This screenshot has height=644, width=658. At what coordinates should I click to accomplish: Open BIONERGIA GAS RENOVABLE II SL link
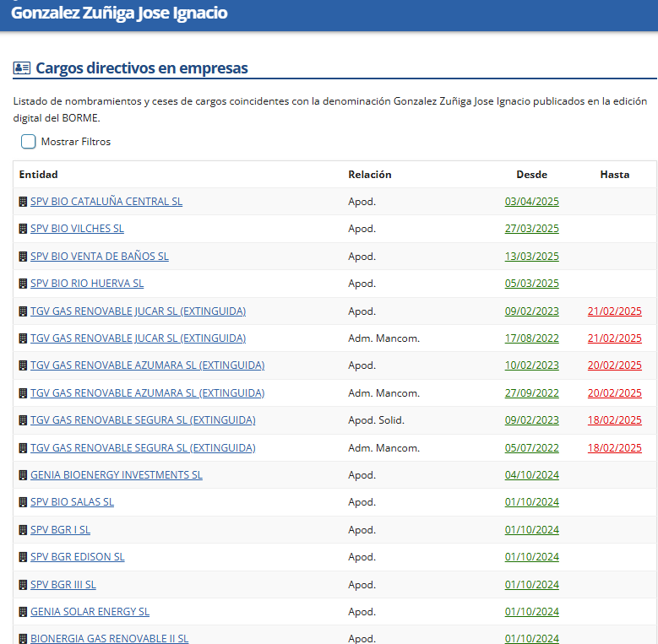point(110,639)
